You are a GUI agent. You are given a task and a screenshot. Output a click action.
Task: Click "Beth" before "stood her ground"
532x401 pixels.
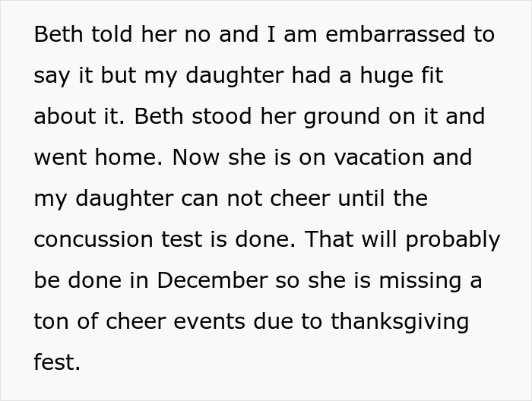pos(159,116)
